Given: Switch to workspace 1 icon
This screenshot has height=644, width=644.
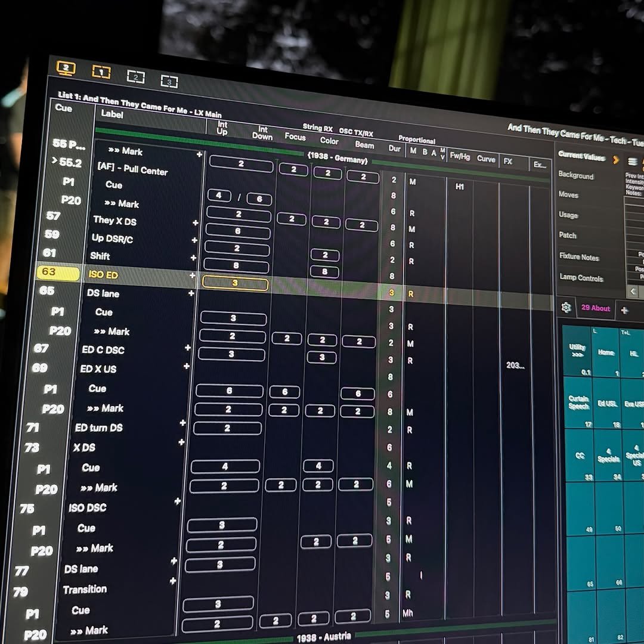Looking at the screenshot, I should [101, 72].
